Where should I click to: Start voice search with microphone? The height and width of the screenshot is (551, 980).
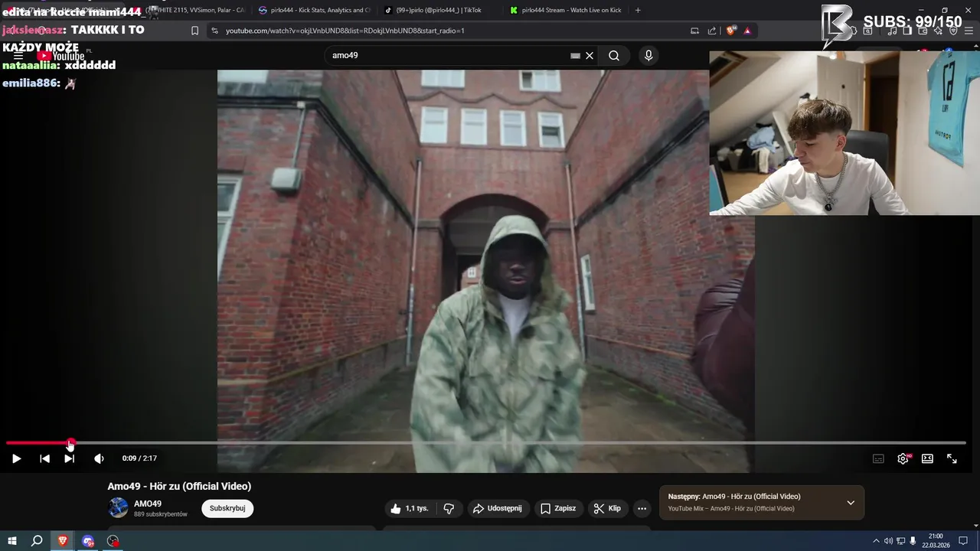pyautogui.click(x=648, y=55)
